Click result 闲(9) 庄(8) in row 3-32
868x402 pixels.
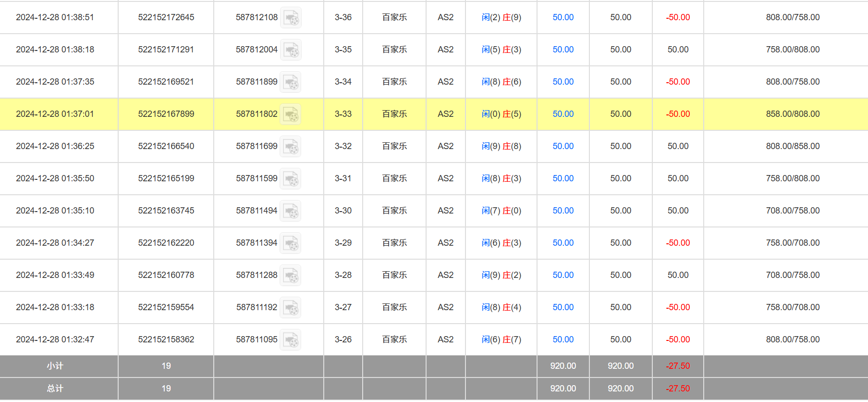click(x=501, y=146)
